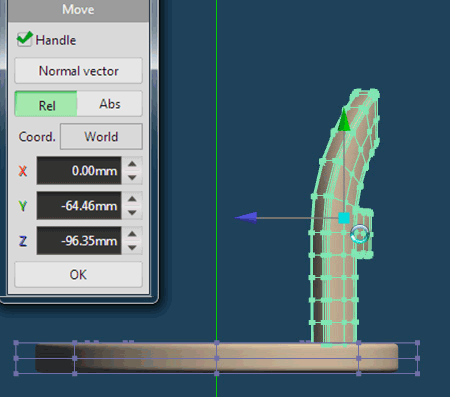Screen dimensions: 450x397
Task: Click the cyan square manipulator center
Action: pos(344,218)
